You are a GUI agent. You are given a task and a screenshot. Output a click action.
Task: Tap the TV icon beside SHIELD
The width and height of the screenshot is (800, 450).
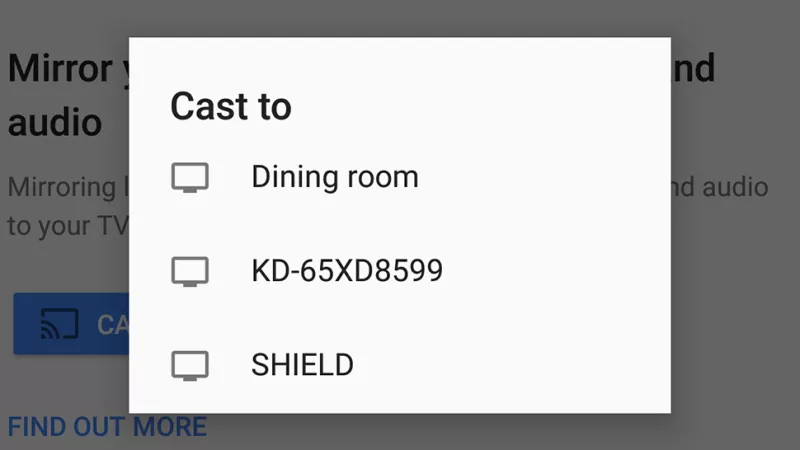[x=190, y=365]
